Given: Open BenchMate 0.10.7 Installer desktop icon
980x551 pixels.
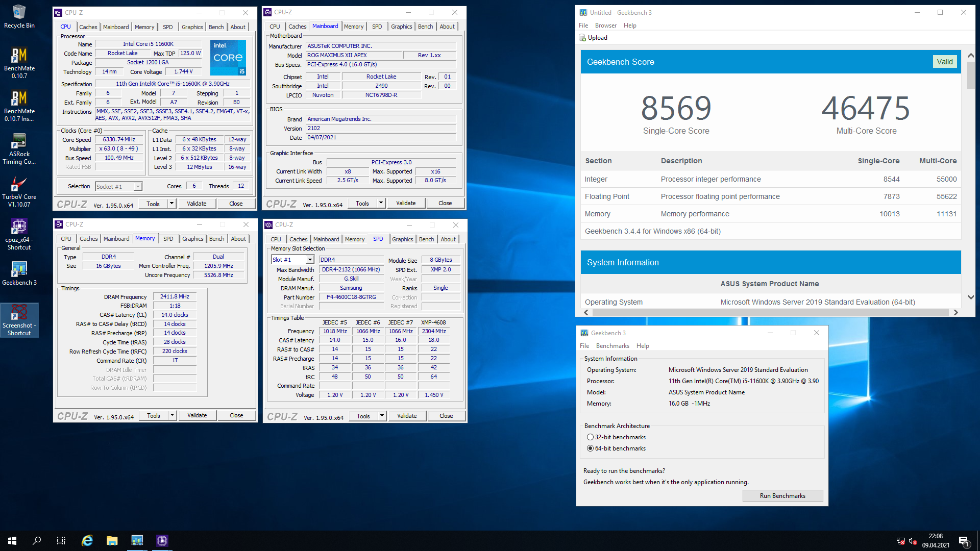Looking at the screenshot, I should pos(19,106).
